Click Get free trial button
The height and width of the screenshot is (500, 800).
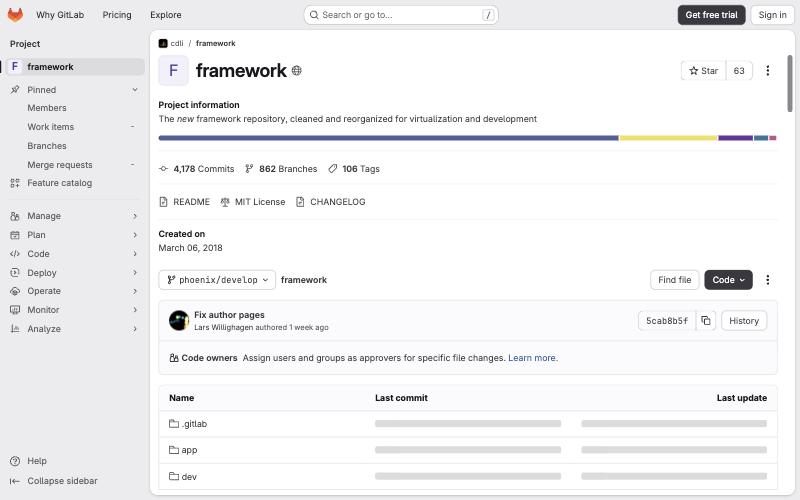tap(711, 15)
